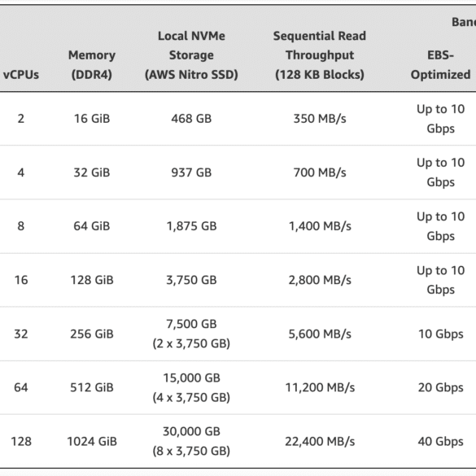
Task: Click the 20 Gbps EBS bandwidth cell
Action: [440, 387]
